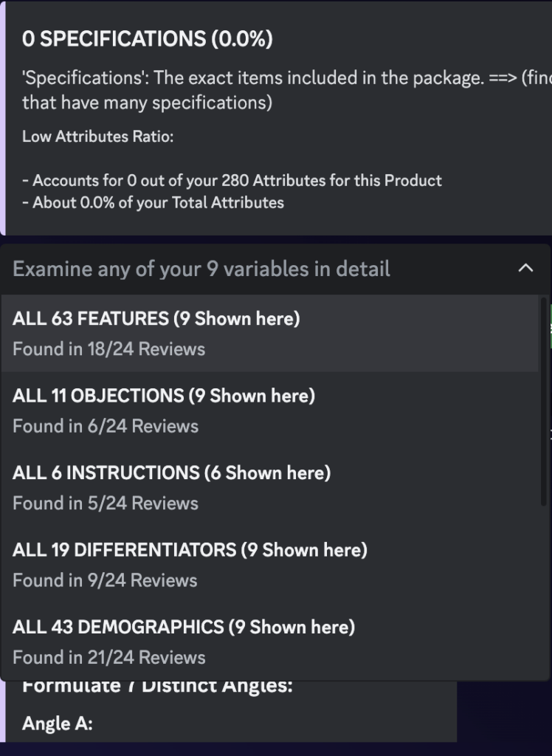Viewport: 552px width, 756px height.
Task: Choose ALL 11 OBJECTIONS from the list
Action: [269, 410]
